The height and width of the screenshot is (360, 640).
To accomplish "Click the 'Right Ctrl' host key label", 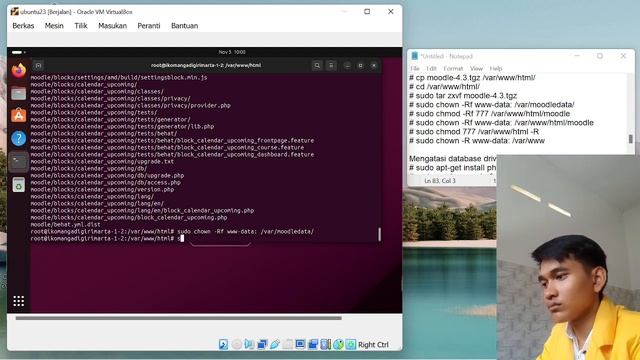I will coord(373,344).
